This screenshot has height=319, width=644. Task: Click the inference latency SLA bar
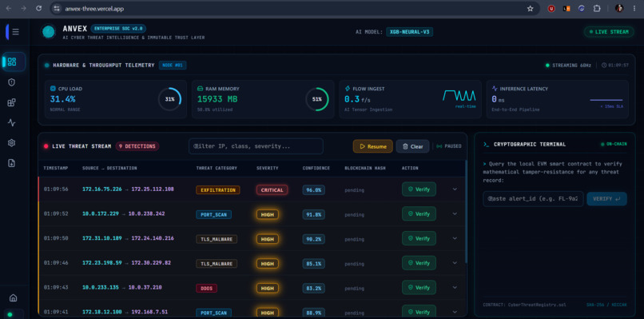pyautogui.click(x=606, y=100)
